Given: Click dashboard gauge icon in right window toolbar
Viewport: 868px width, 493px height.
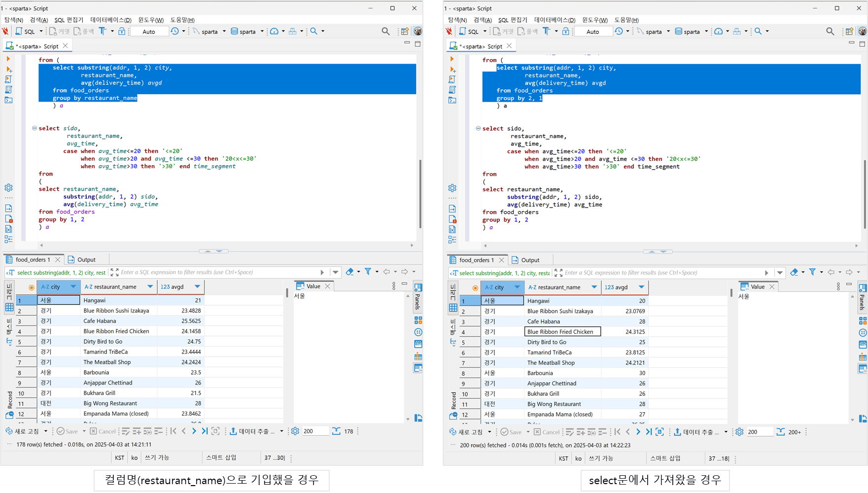Looking at the screenshot, I should point(719,31).
